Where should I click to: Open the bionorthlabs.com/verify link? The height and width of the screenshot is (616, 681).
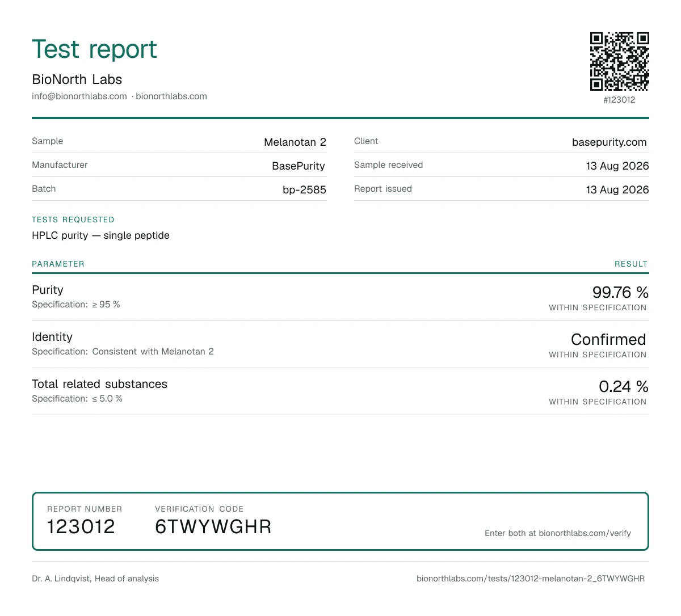(585, 533)
